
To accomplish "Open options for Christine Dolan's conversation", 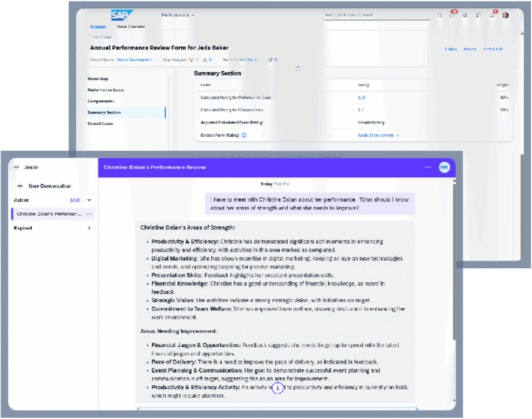I will click(x=89, y=214).
